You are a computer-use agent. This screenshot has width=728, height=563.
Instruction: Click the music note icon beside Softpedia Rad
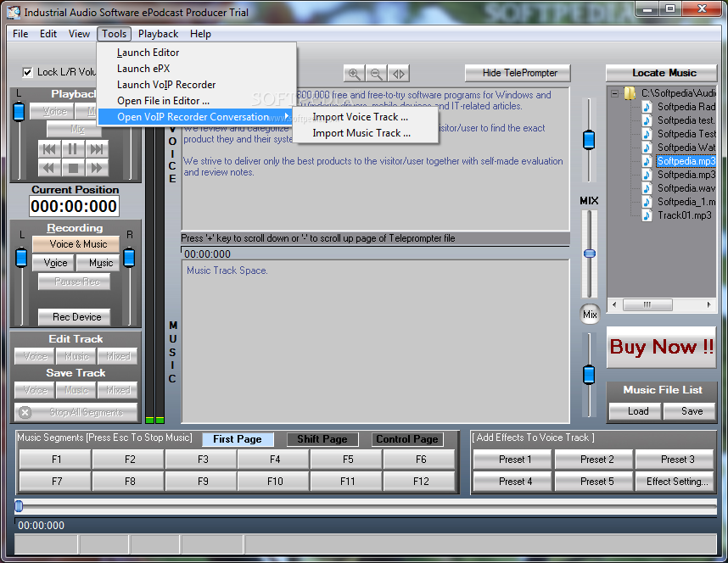click(647, 107)
